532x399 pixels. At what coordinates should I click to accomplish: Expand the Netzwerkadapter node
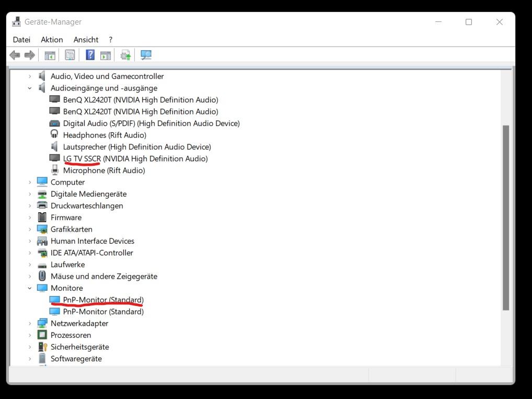point(30,324)
